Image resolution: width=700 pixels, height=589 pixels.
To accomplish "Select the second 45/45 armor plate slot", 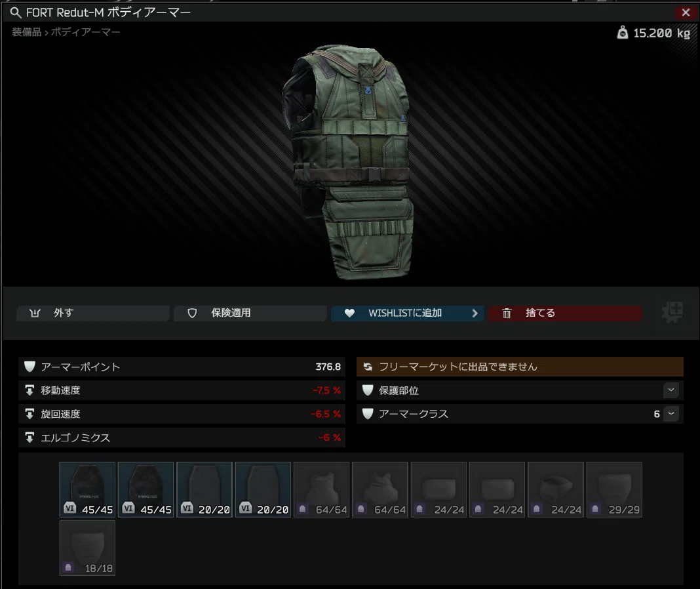I will tap(146, 489).
